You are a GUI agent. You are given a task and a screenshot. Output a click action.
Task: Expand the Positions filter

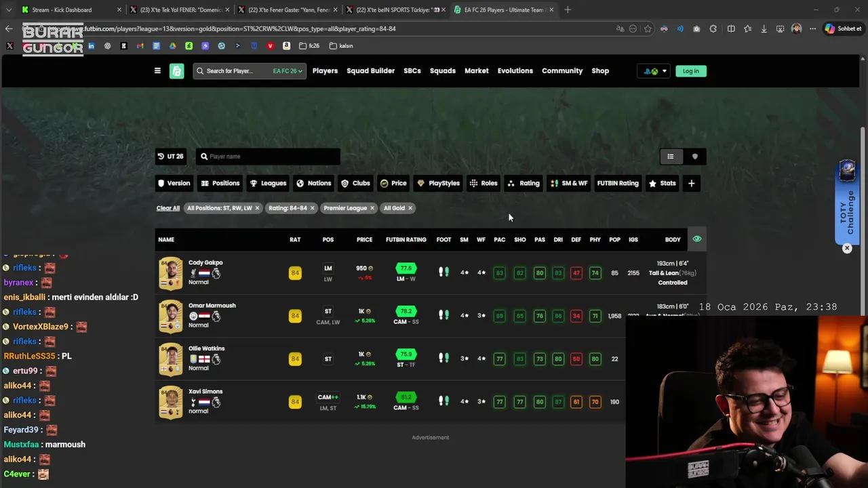tap(220, 183)
